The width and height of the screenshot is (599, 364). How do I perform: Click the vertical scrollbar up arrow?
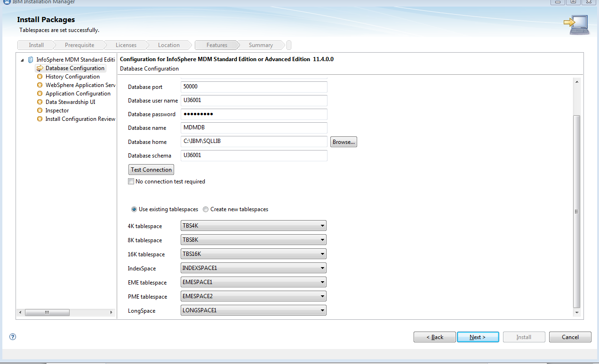[576, 82]
